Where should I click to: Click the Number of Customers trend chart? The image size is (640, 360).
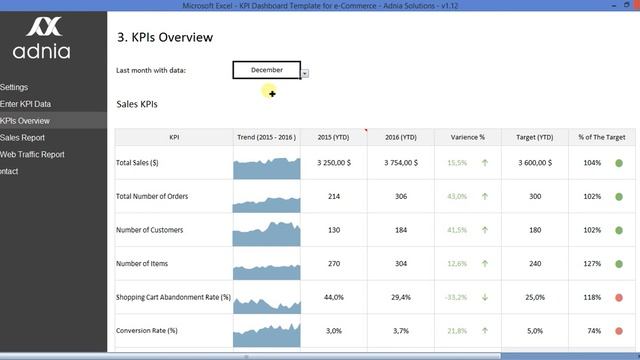267,234
